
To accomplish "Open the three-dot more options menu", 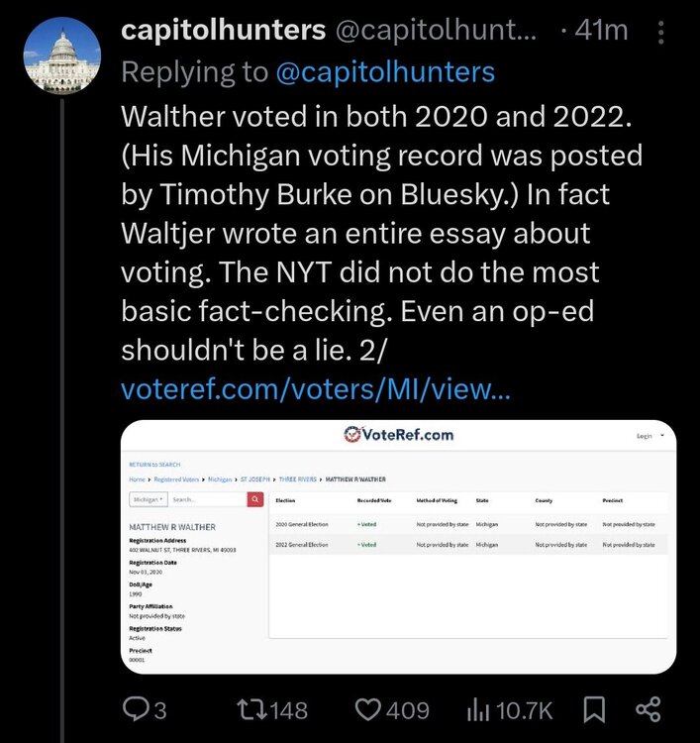I will point(660,32).
